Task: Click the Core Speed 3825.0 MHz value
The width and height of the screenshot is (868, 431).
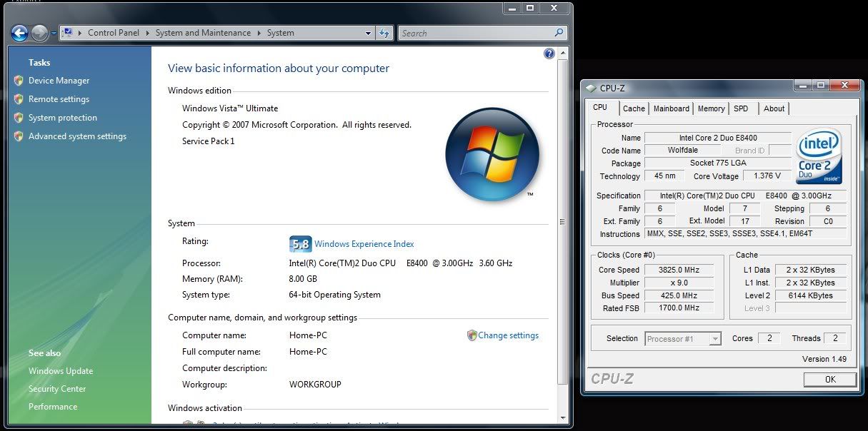Action: point(679,270)
